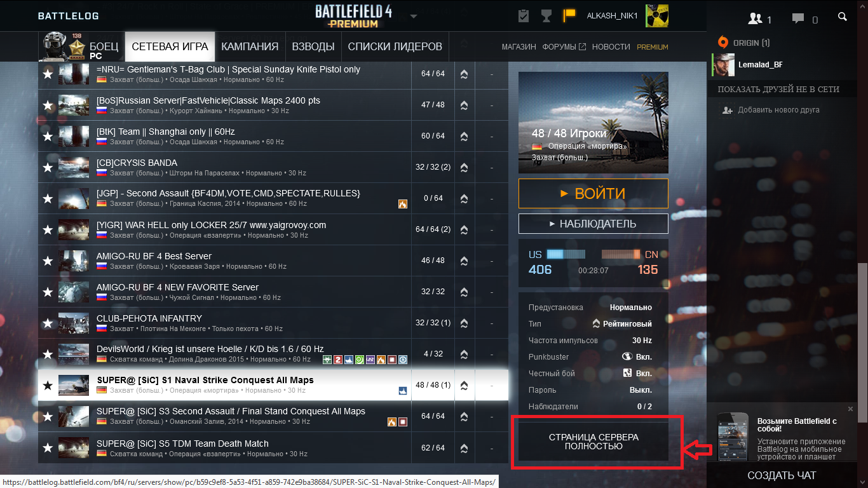The width and height of the screenshot is (868, 488).
Task: Toggle favorite star for AMIGO-RU BF 4 Best Server
Action: pos(48,261)
